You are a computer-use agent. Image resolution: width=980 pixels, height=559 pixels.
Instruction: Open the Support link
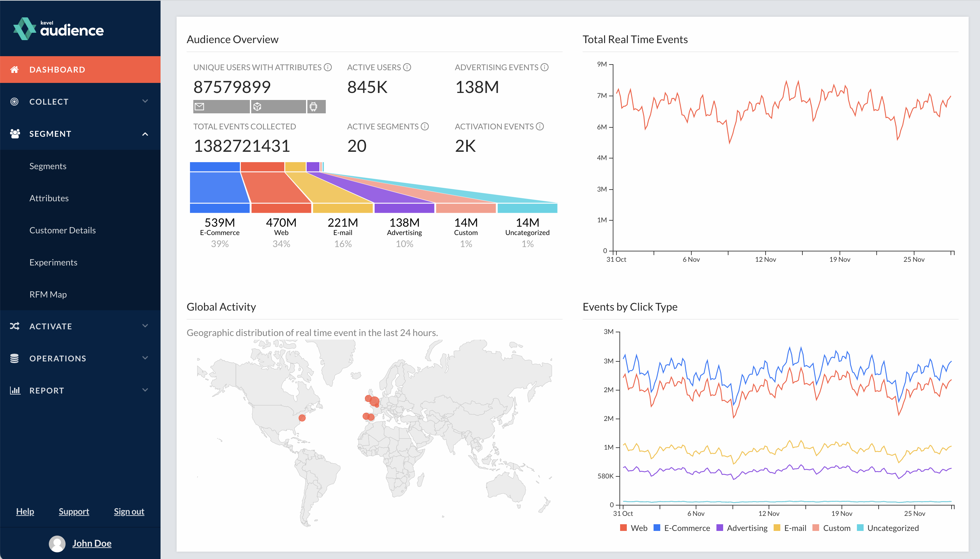[x=74, y=512]
